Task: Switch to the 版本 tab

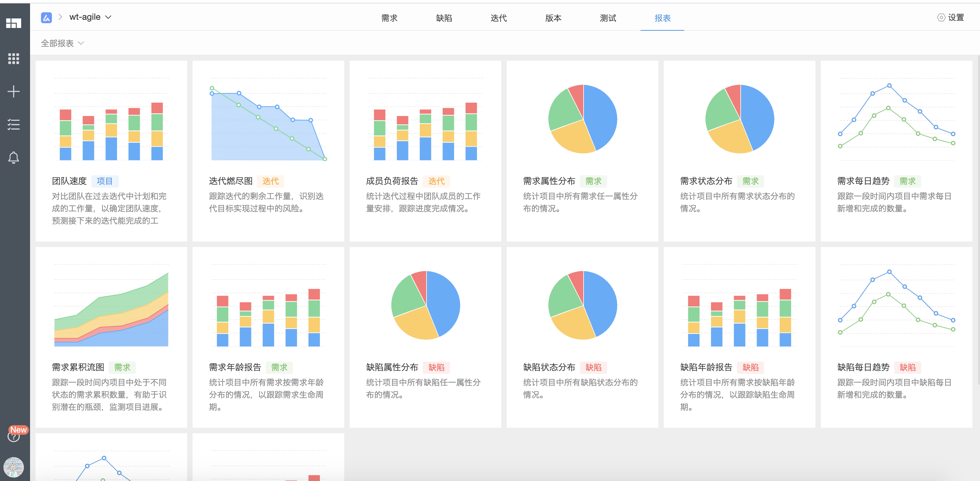Action: tap(553, 18)
